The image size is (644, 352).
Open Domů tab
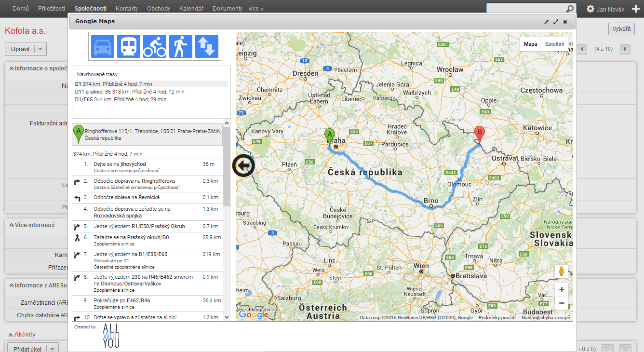pyautogui.click(x=20, y=9)
